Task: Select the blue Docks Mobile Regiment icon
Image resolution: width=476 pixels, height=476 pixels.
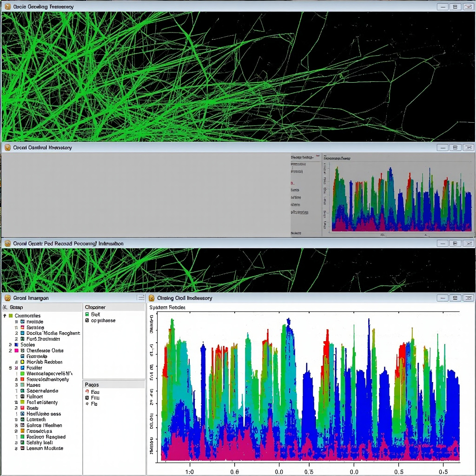Action: [x=22, y=333]
